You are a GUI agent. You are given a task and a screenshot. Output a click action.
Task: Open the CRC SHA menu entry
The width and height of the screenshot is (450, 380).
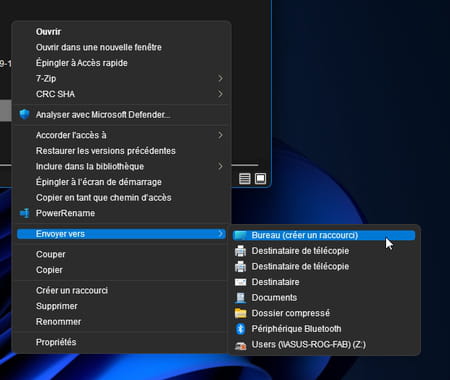click(122, 94)
